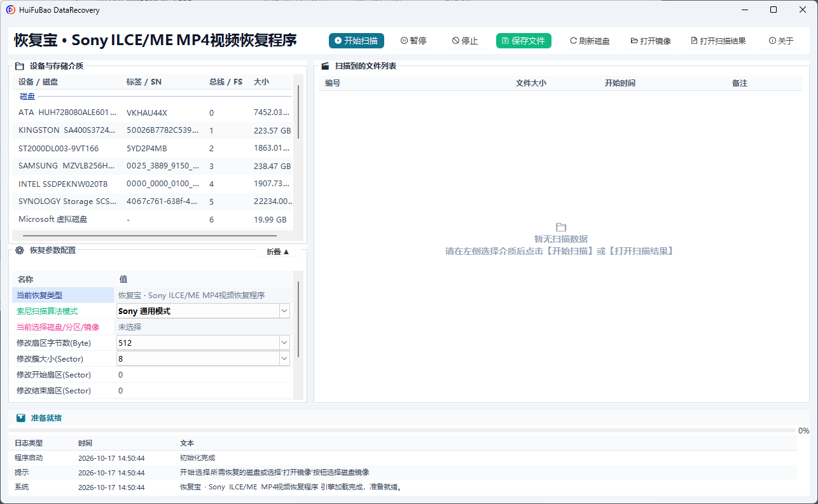The height and width of the screenshot is (504, 818).
Task: Click the gear icon beside 恢复参数配置
Action: [x=20, y=250]
